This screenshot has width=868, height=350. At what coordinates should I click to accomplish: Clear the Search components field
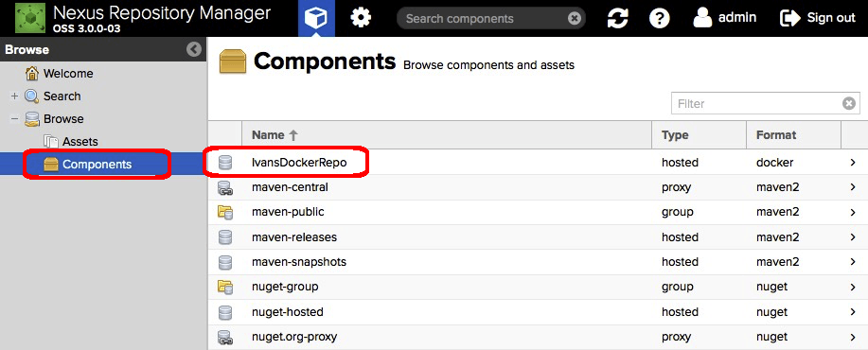[x=575, y=19]
